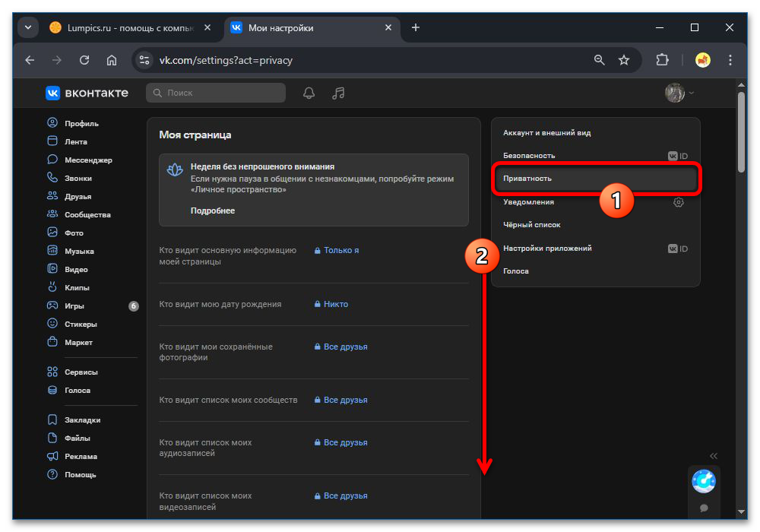Screen dimensions: 760x532
Task: Click the Подробнее link in banner
Action: point(213,211)
